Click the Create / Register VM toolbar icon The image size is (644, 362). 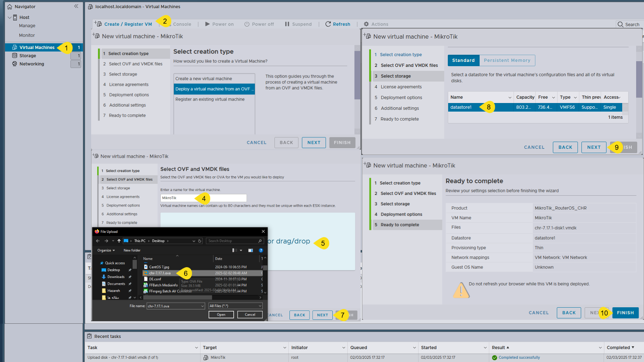pyautogui.click(x=98, y=24)
